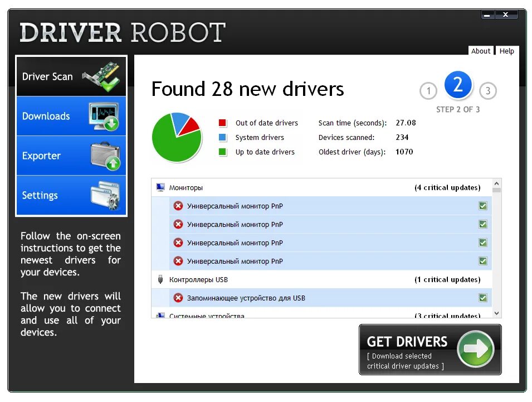
Task: Click the Driver Scan network card icon
Action: click(102, 77)
